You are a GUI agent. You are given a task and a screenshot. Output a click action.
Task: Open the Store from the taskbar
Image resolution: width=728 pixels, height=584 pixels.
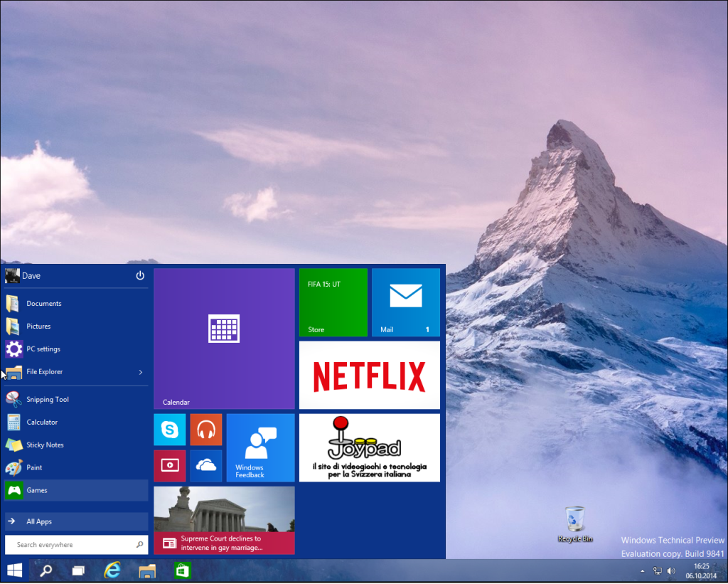(x=182, y=570)
